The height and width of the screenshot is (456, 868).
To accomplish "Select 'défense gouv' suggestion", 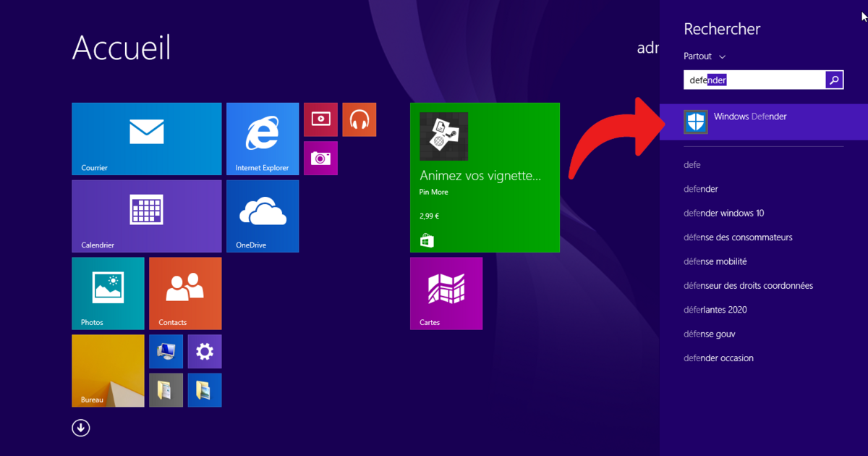I will [710, 334].
